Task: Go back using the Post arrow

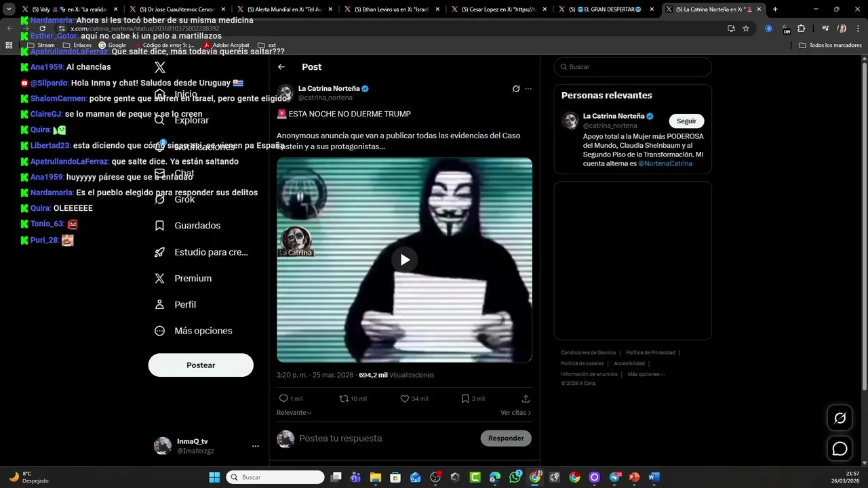Action: 281,67
